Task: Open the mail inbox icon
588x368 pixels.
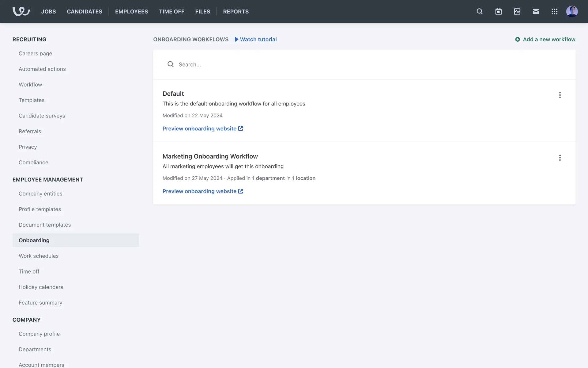Action: (x=536, y=11)
